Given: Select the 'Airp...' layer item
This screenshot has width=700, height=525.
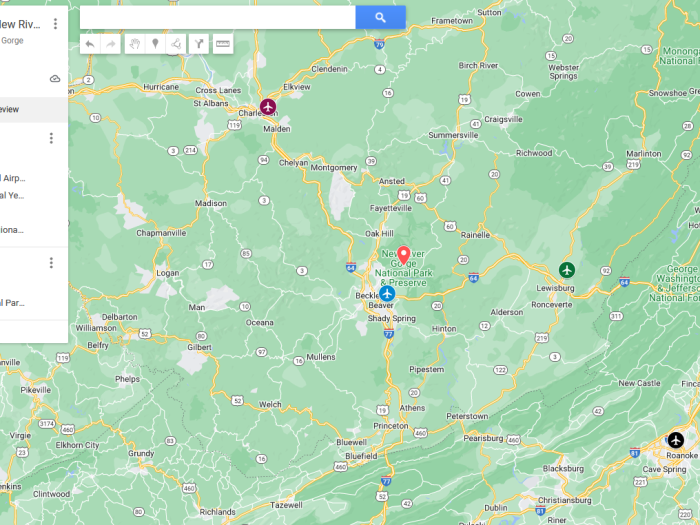Looking at the screenshot, I should coord(13,178).
